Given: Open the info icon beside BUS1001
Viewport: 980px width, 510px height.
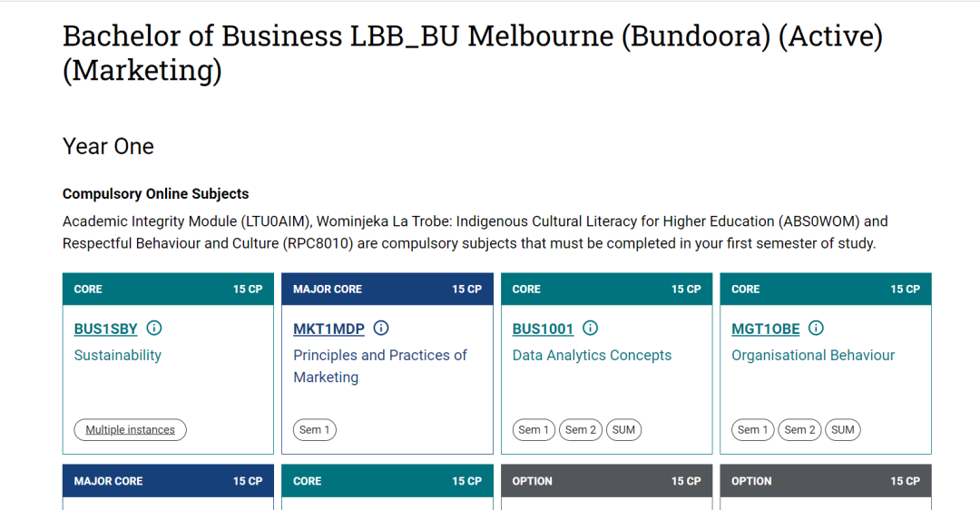Looking at the screenshot, I should point(590,329).
